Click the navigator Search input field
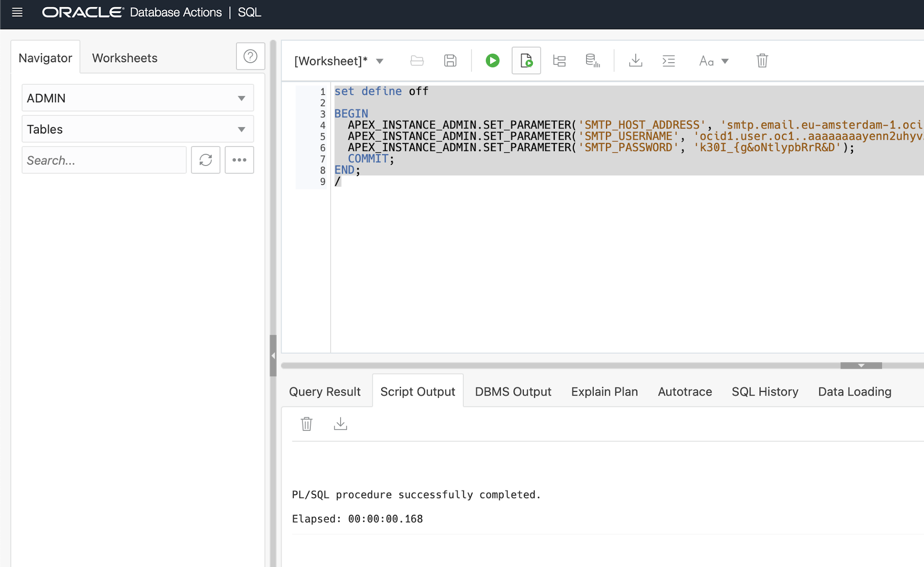 104,160
